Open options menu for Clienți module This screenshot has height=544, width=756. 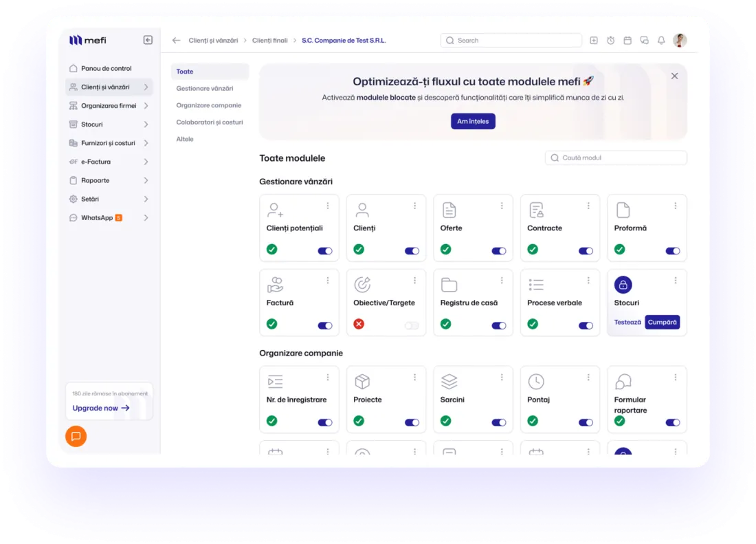click(x=414, y=206)
